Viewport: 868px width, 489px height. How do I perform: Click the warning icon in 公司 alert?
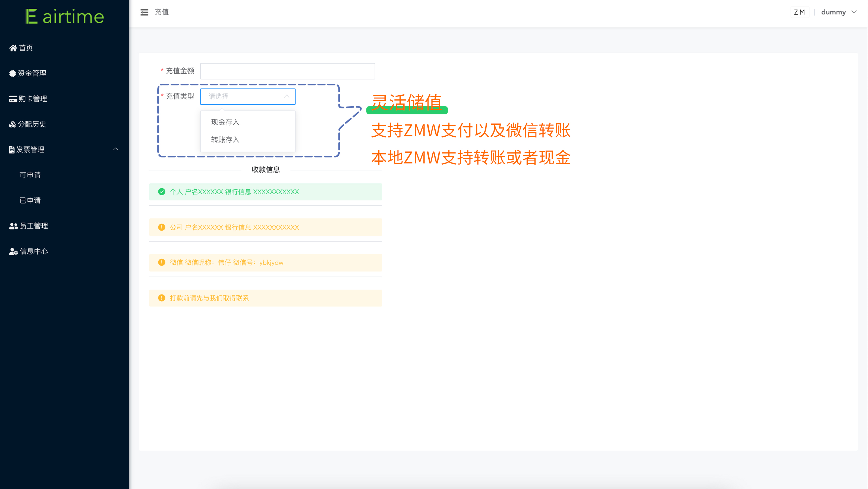pos(162,227)
